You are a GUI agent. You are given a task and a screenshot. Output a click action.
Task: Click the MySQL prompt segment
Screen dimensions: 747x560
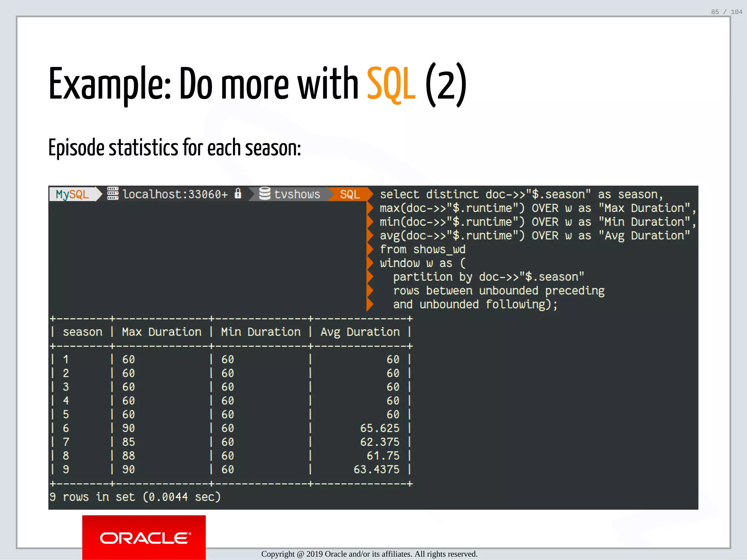[73, 194]
